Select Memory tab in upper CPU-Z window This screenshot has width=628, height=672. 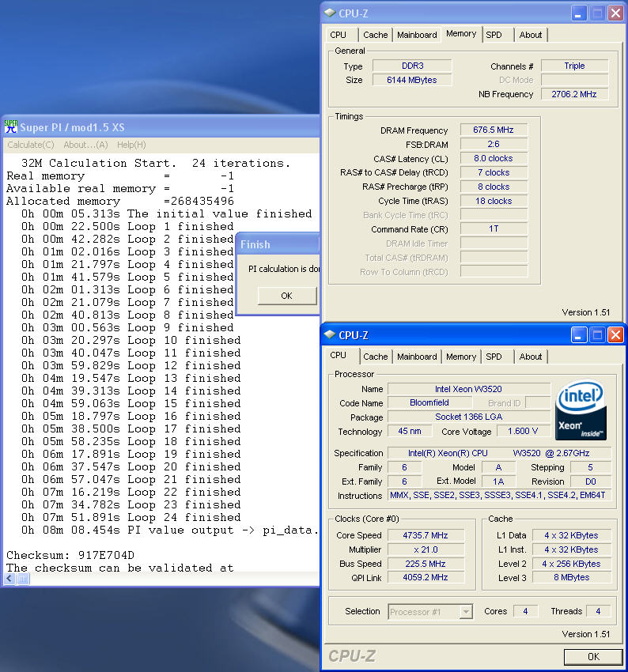pyautogui.click(x=461, y=33)
